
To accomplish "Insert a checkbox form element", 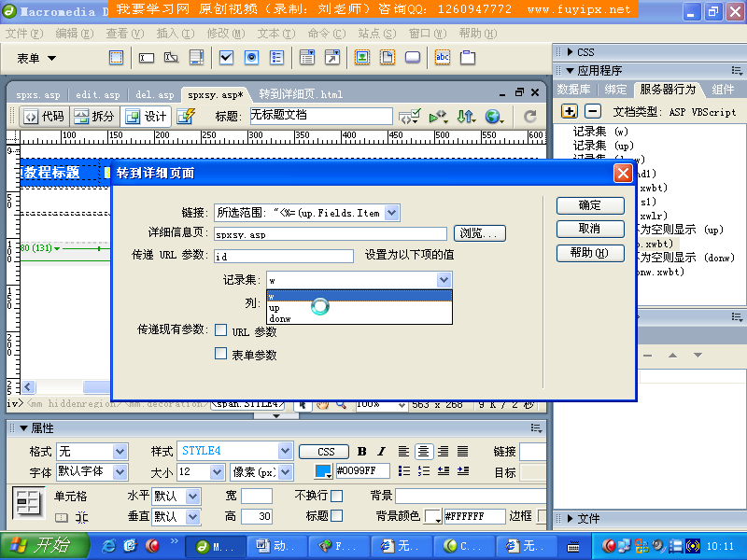I will pyautogui.click(x=226, y=58).
